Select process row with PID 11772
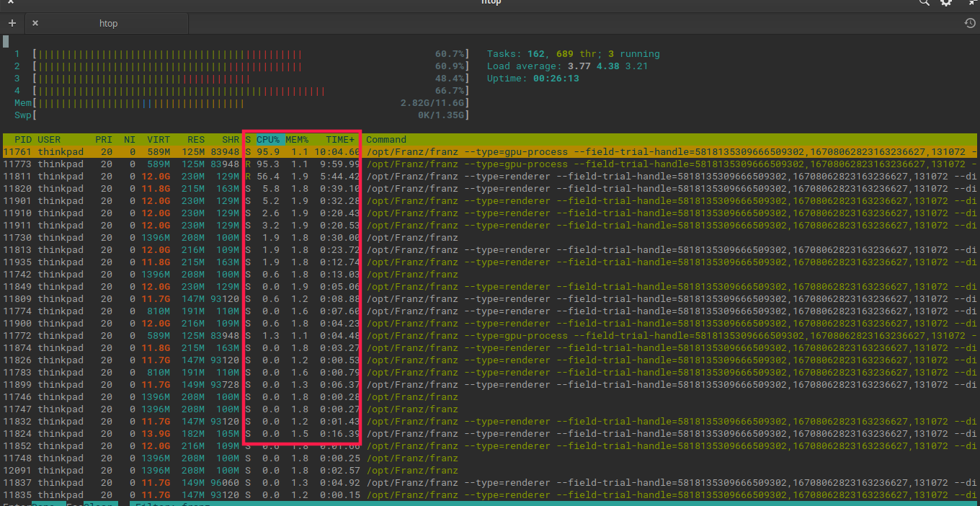Viewport: 980px width, 506px height. 490,336
